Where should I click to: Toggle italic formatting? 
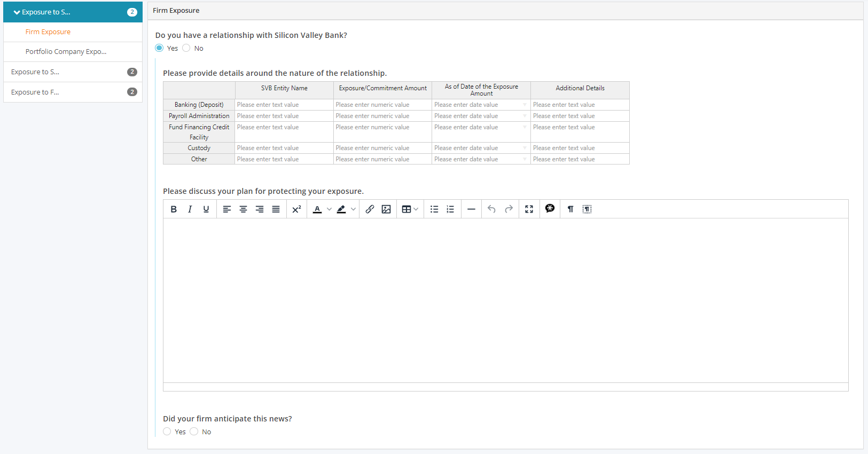coord(190,209)
